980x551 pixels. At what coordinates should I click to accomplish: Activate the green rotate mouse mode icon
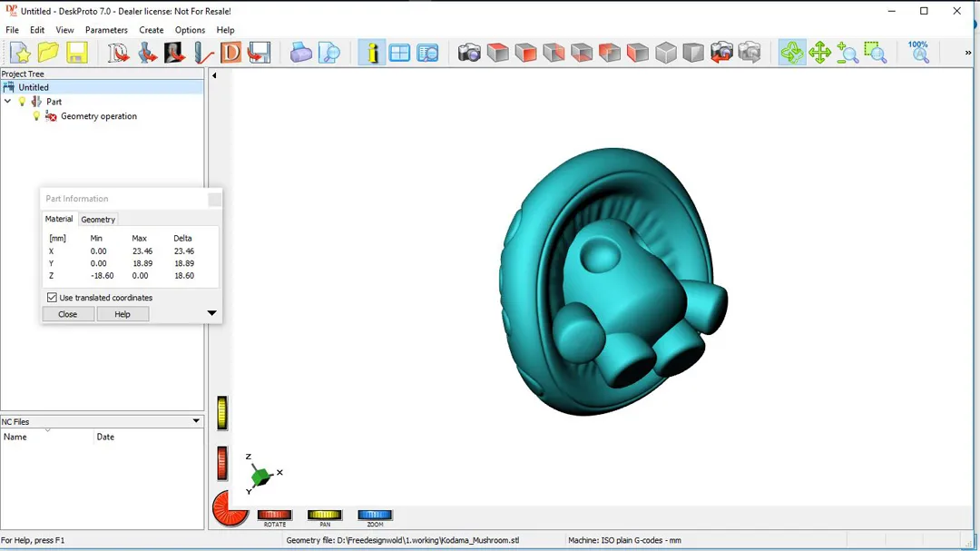[x=792, y=53]
